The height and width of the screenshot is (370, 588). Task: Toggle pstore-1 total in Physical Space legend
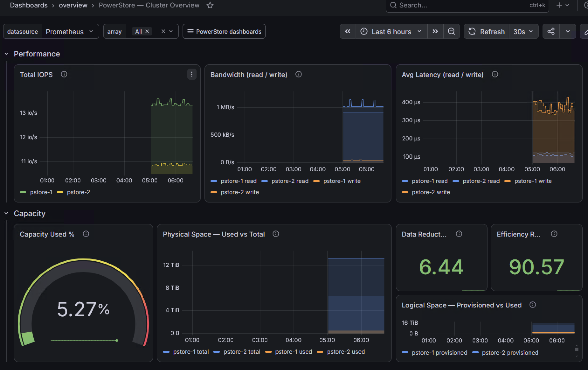(191, 352)
